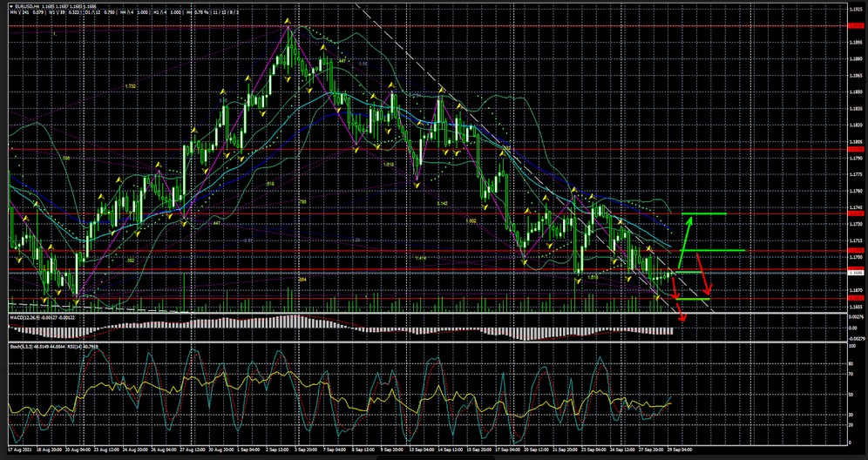Click the current price tag 1.1686 on axis

(855, 273)
